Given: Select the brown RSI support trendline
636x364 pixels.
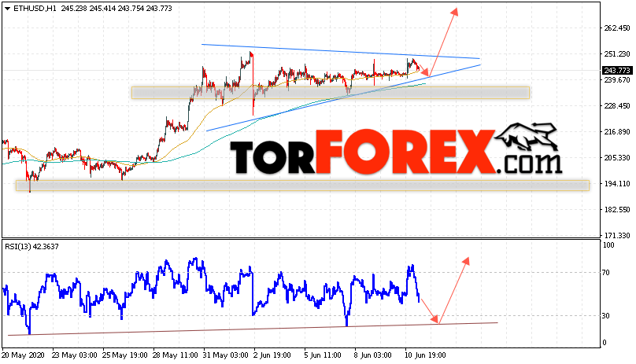Looking at the screenshot, I should point(253,329).
